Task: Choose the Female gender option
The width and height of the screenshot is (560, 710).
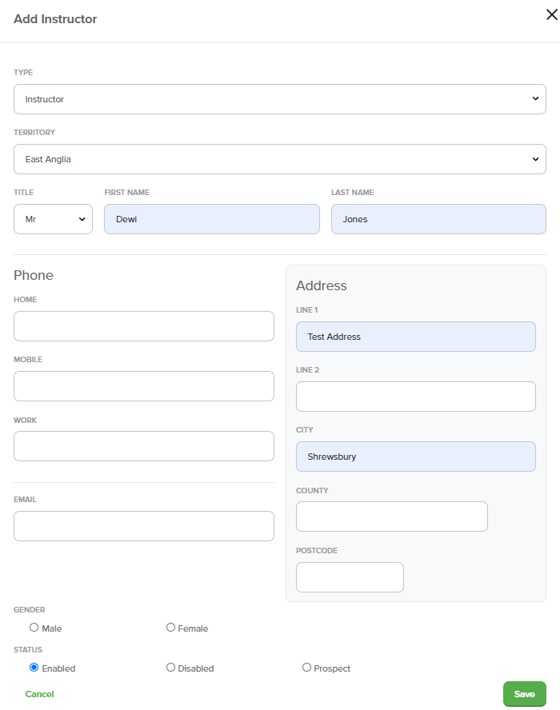Action: (171, 628)
